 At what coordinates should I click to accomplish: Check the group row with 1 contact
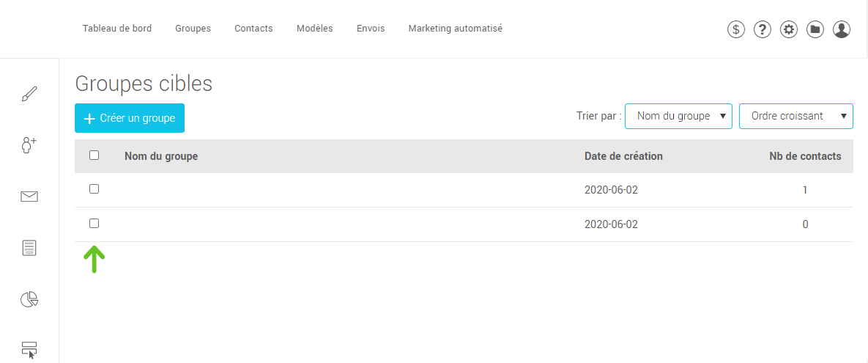click(94, 189)
